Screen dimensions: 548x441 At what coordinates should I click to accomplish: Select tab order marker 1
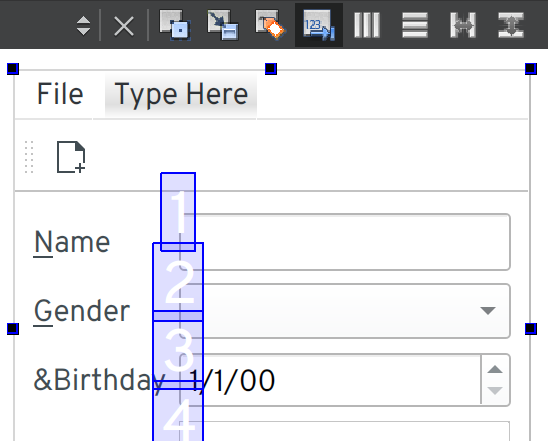[178, 212]
